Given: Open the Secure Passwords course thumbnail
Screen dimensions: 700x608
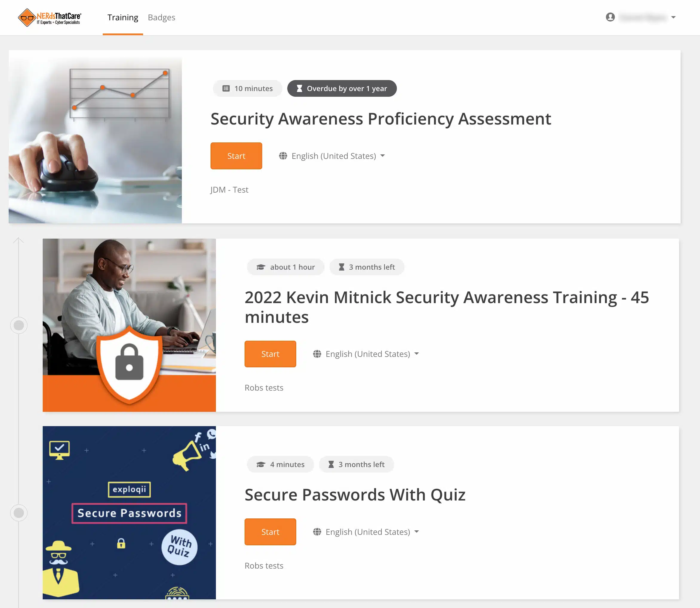Looking at the screenshot, I should (129, 513).
